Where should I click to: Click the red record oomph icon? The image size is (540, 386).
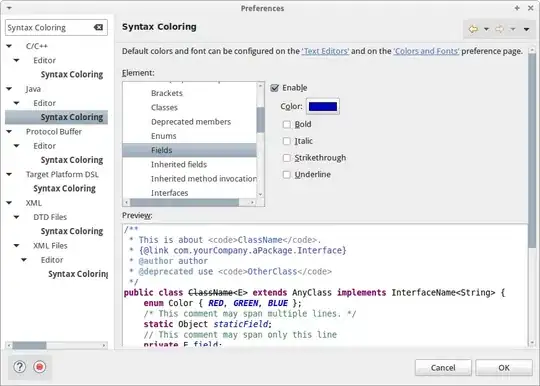click(x=40, y=367)
